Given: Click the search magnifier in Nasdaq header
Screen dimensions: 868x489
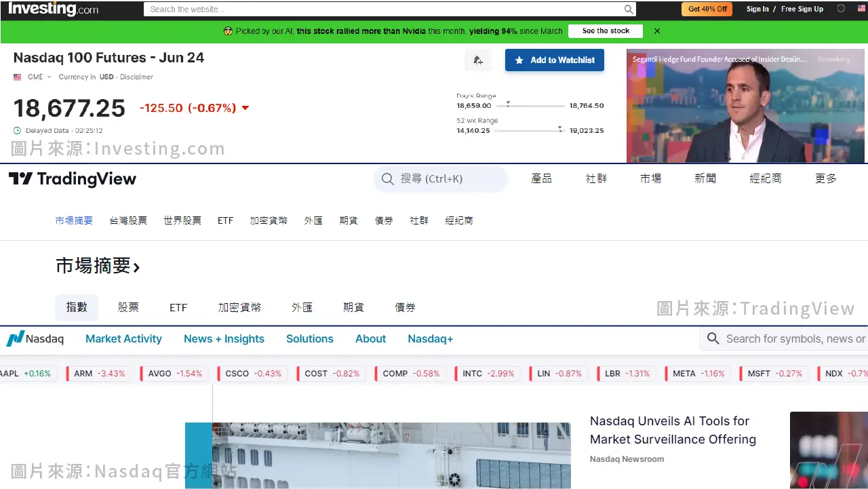Looking at the screenshot, I should tap(713, 338).
